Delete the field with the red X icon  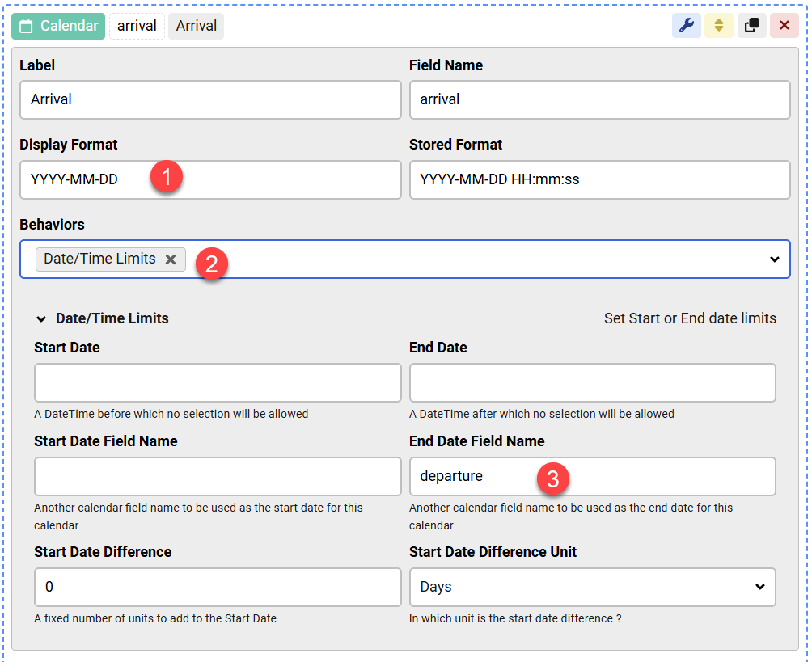pos(783,25)
